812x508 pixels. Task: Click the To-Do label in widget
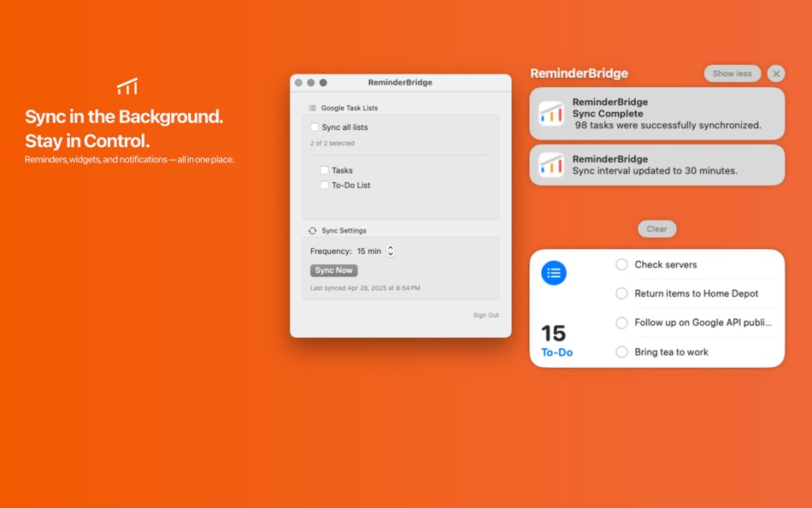[556, 352]
